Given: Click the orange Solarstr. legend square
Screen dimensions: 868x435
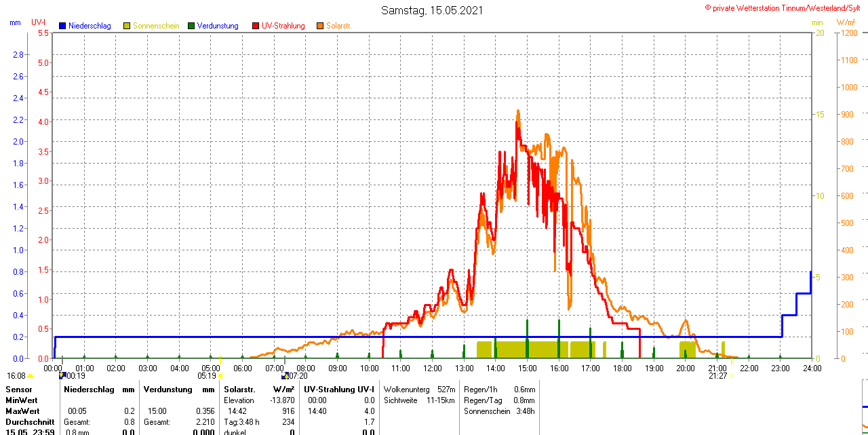Looking at the screenshot, I should tap(320, 26).
